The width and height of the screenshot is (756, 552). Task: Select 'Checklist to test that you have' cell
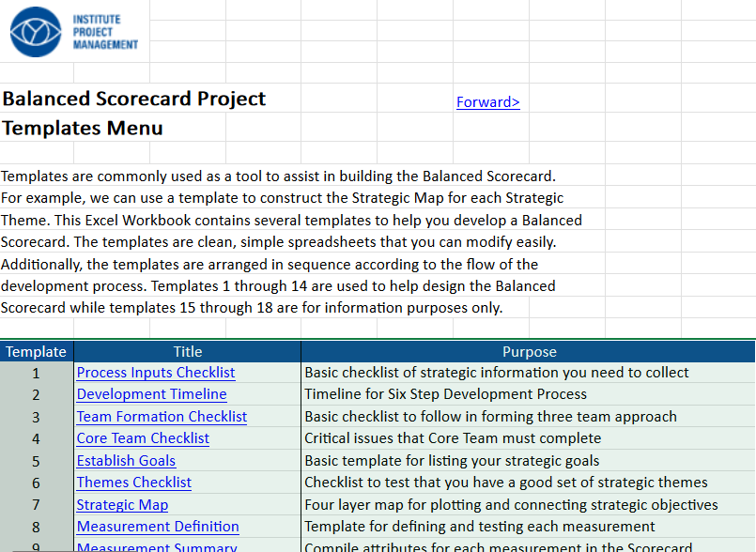click(529, 483)
